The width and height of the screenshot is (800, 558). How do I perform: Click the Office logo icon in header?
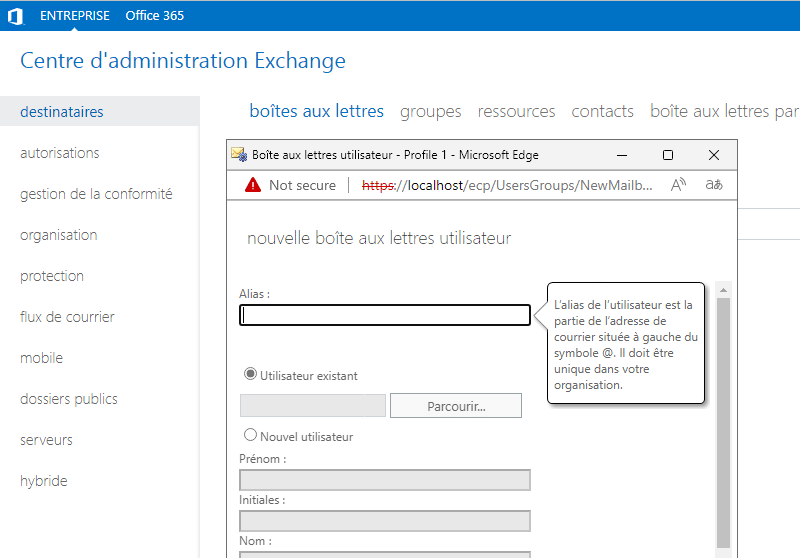click(15, 16)
